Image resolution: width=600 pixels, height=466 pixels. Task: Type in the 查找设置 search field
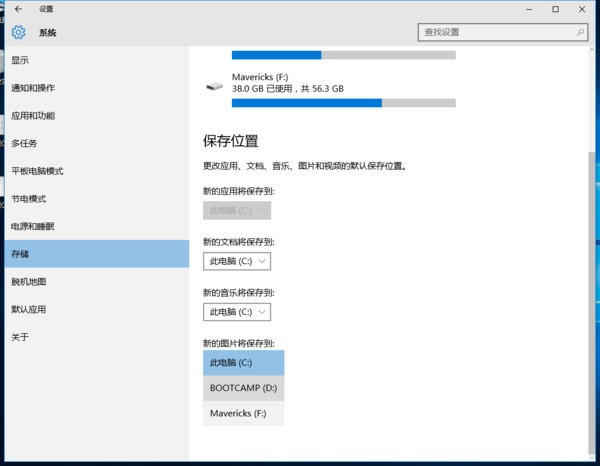[495, 32]
